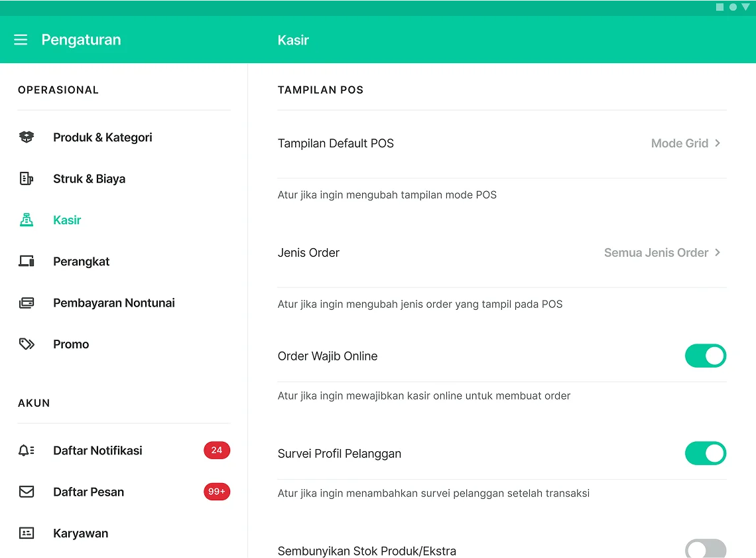Click the 99+ badge on Daftar Pesan

click(x=217, y=492)
